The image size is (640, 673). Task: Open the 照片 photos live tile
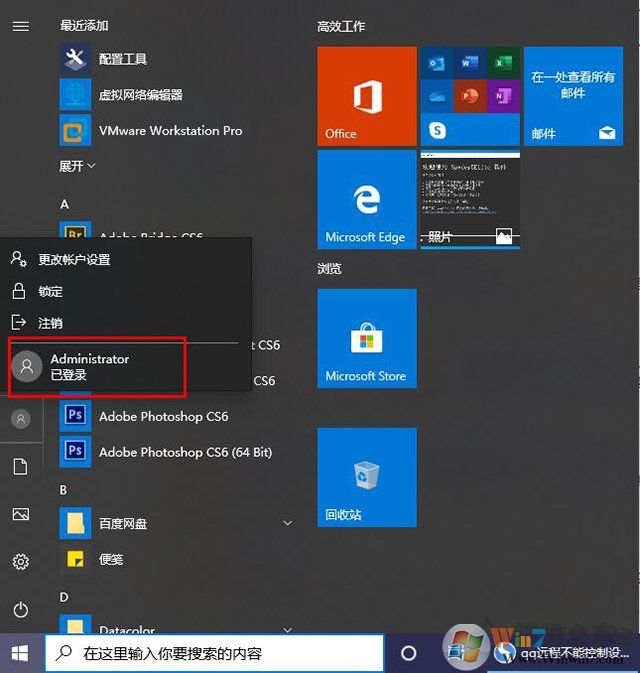470,200
